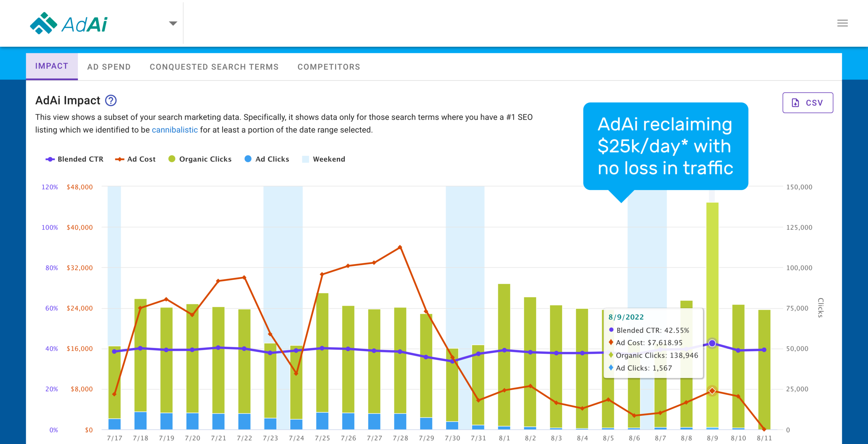Click the 7/25 organic clicks bar
Image resolution: width=868 pixels, height=444 pixels.
tap(322, 352)
